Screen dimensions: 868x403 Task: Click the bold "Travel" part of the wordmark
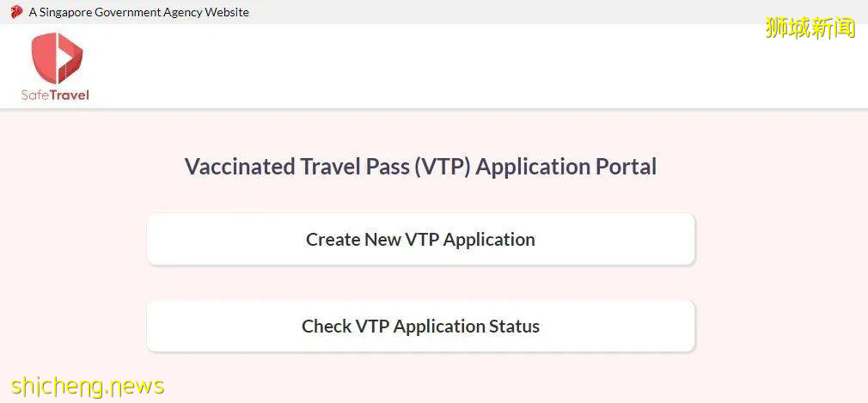tap(70, 95)
